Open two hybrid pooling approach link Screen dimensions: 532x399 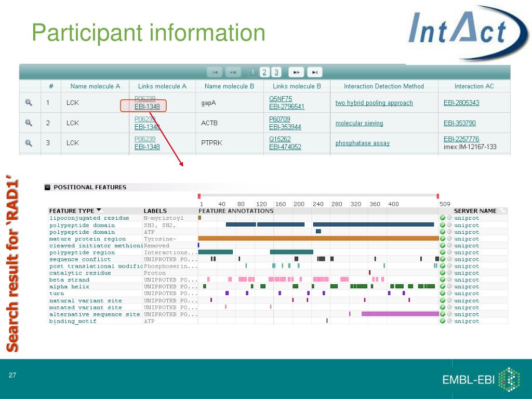pyautogui.click(x=374, y=103)
